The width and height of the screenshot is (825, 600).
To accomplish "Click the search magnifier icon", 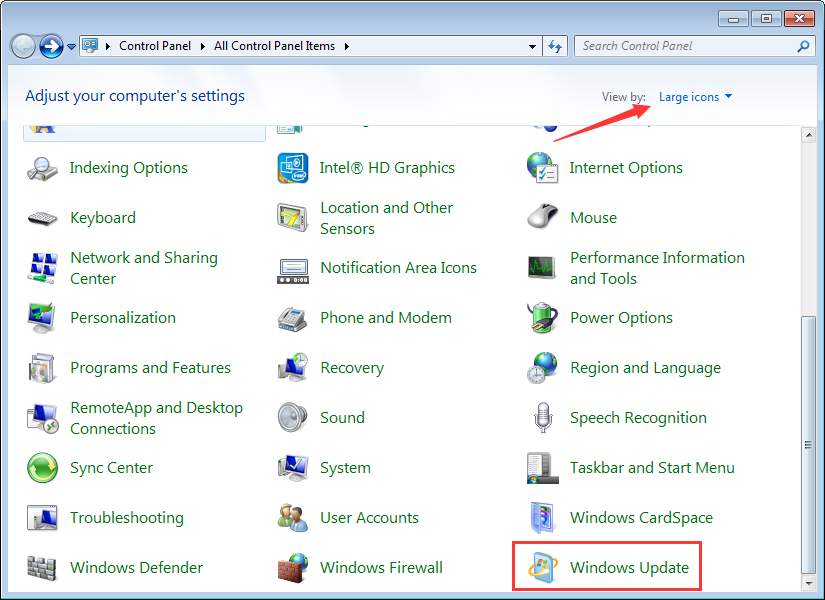I will 803,46.
